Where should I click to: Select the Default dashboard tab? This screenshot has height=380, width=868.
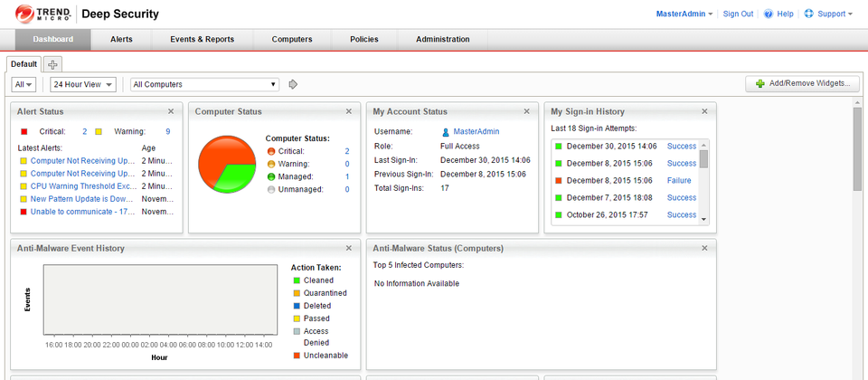pos(24,64)
